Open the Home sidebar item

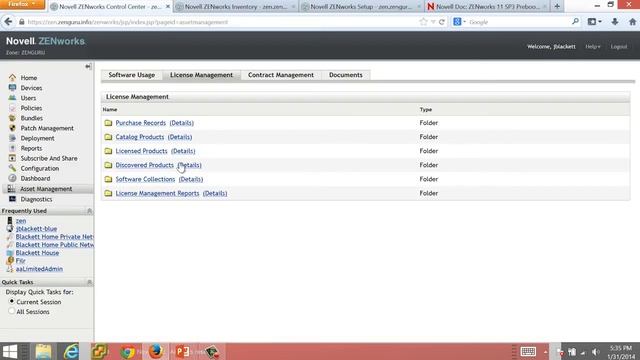[29, 78]
